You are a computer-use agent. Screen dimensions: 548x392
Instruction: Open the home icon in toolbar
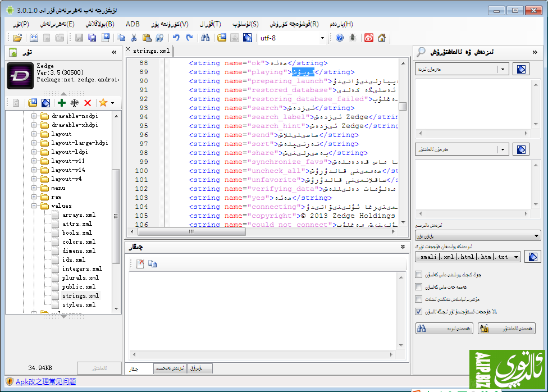pos(382,38)
